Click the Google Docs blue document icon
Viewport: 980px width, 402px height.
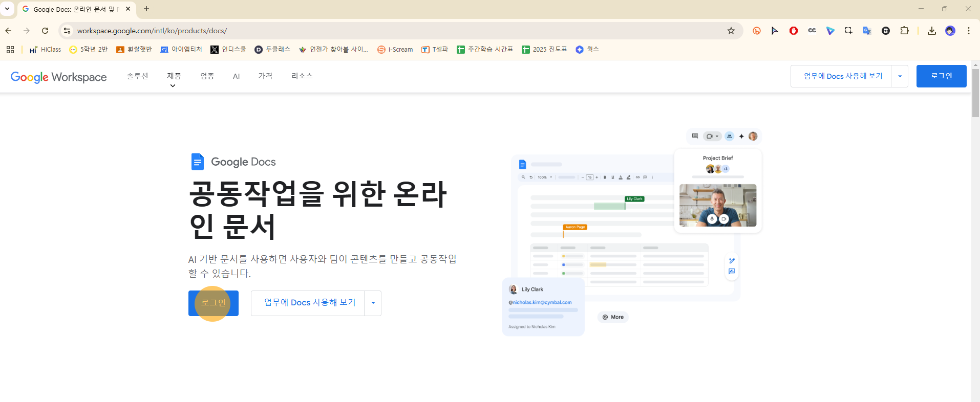coord(197,162)
